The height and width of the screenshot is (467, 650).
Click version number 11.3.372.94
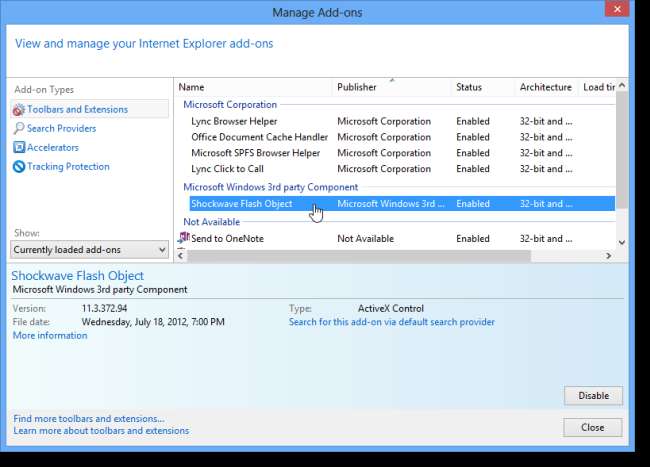104,309
